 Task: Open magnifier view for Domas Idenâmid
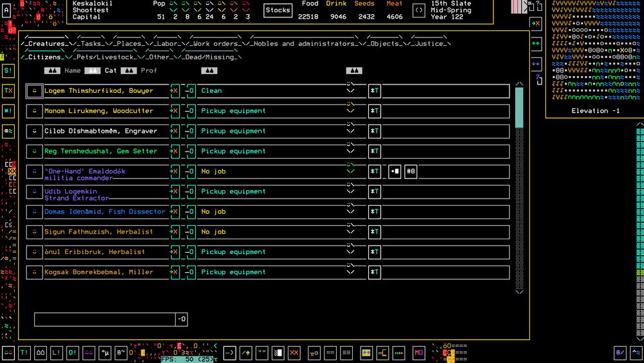pos(191,211)
